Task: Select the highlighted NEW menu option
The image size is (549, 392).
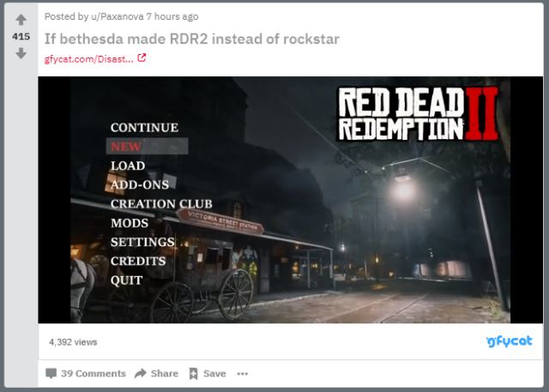Action: tap(126, 147)
